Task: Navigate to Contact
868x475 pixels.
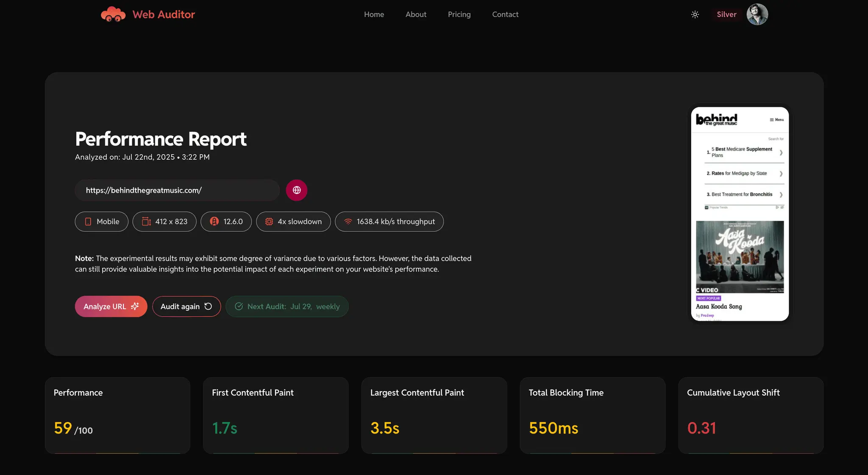Action: tap(505, 14)
